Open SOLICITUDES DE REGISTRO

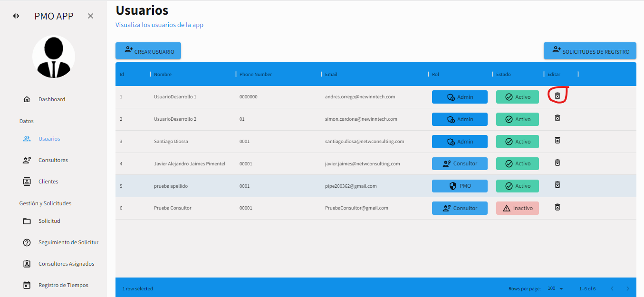(x=590, y=51)
